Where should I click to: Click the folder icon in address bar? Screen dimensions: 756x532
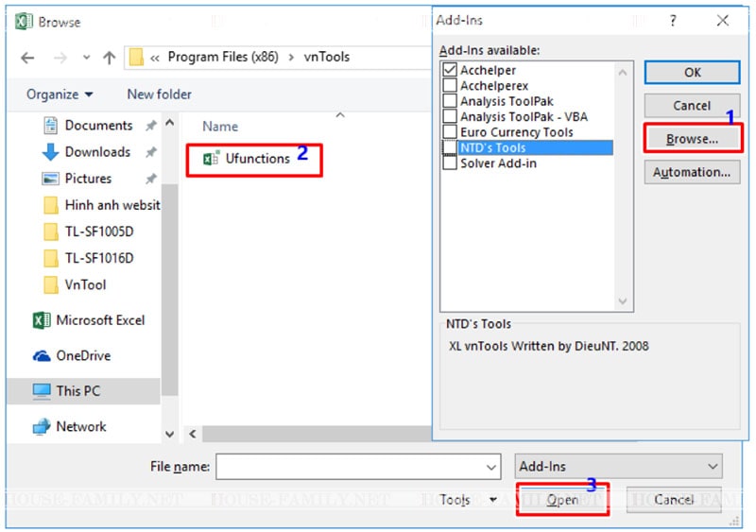pyautogui.click(x=136, y=57)
